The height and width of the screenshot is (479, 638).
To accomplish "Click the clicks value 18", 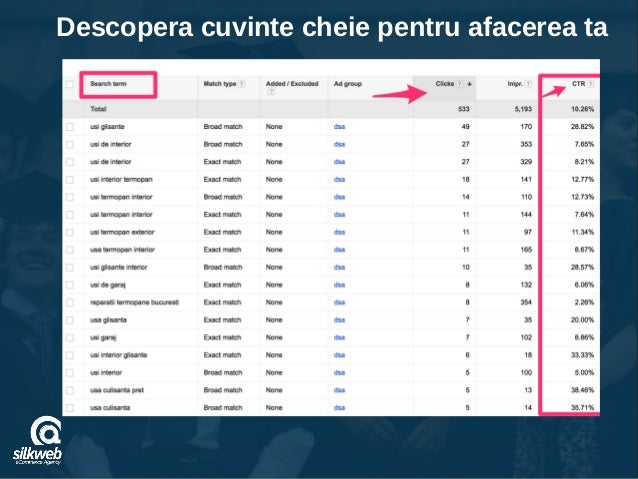I will tap(465, 179).
